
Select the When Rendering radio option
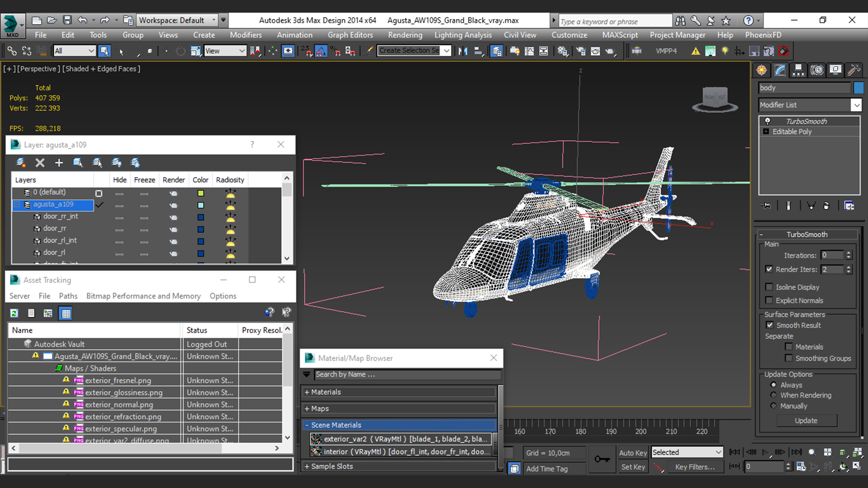point(774,395)
